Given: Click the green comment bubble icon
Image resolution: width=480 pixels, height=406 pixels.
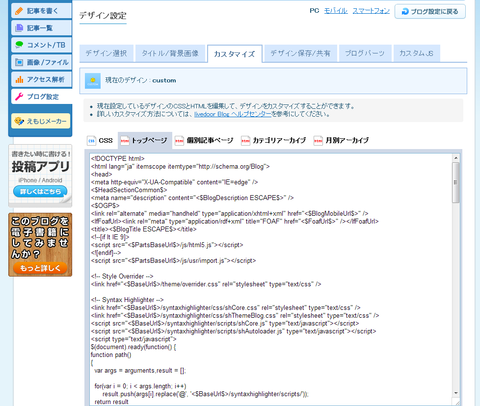Looking at the screenshot, I should pyautogui.click(x=19, y=45).
